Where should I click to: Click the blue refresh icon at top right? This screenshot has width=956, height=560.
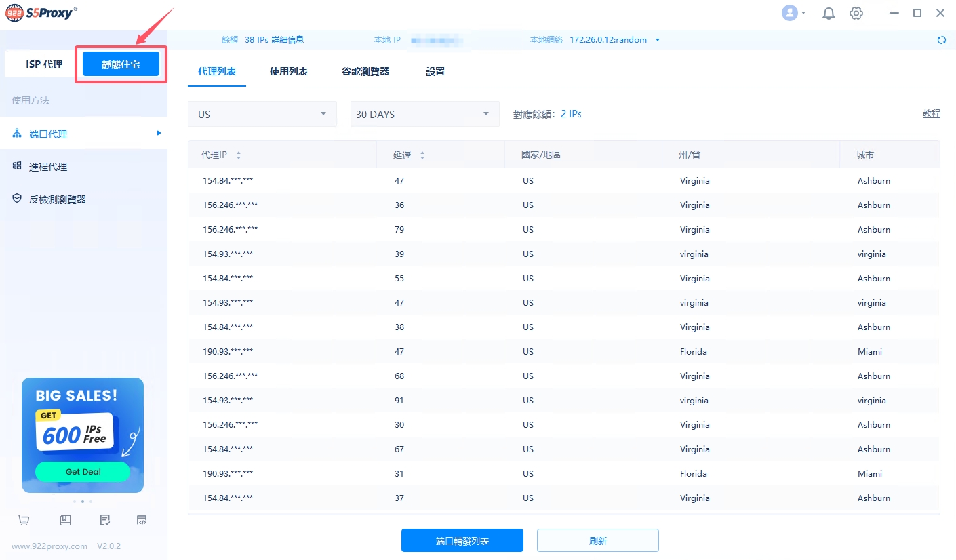[x=941, y=40]
